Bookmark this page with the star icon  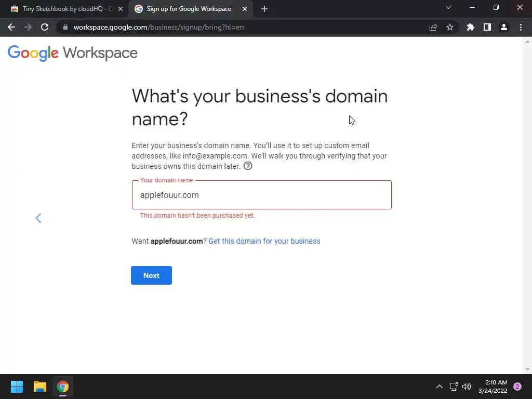point(450,27)
